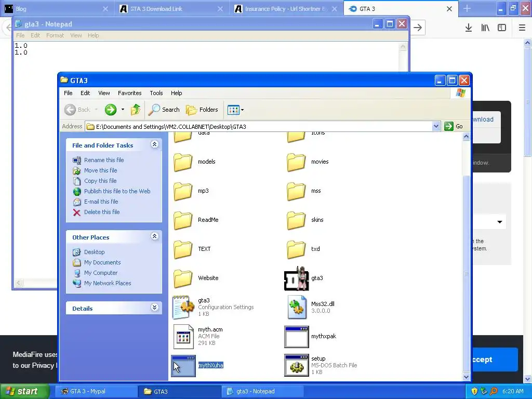Expand the Details panel
532x399 pixels.
click(x=154, y=308)
